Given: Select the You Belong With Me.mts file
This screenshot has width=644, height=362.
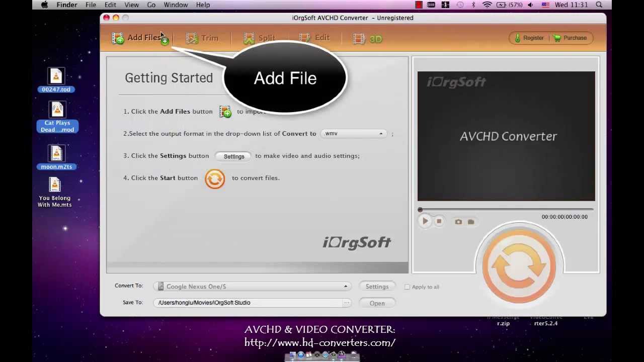Looking at the screenshot, I should (54, 193).
